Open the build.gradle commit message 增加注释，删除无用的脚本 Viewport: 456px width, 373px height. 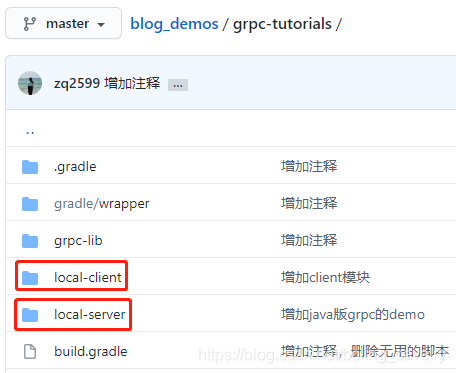click(365, 351)
